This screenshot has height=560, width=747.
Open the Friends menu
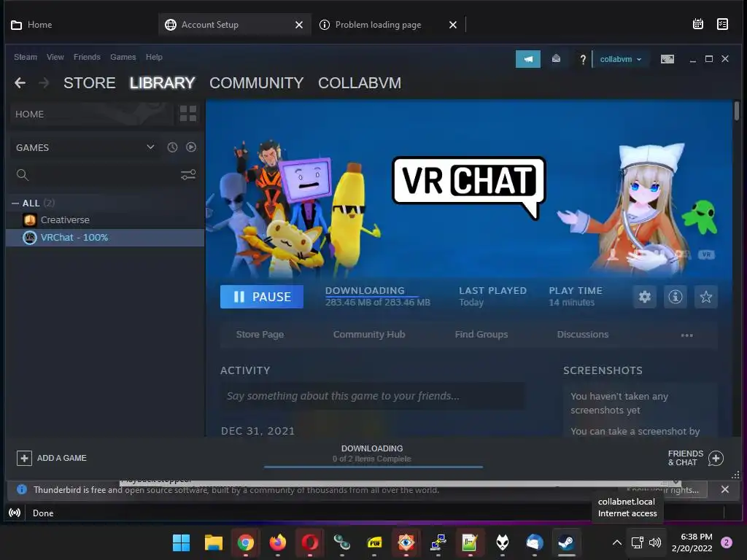coord(87,57)
